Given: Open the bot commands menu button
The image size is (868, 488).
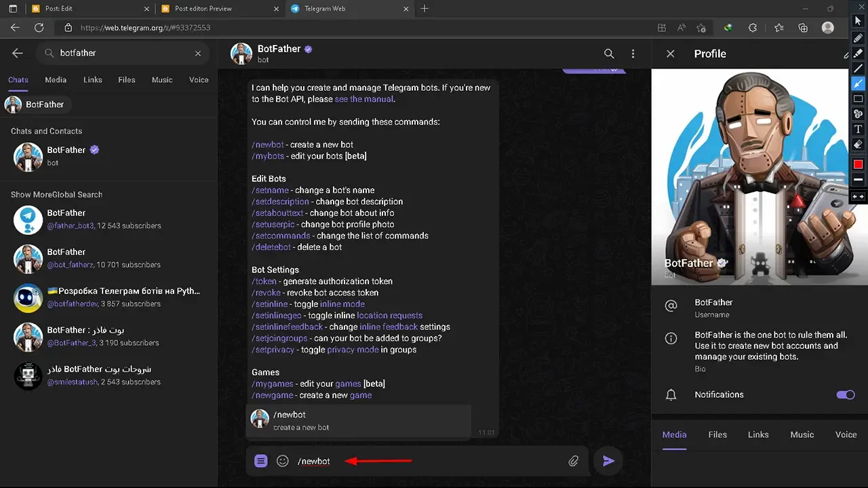Looking at the screenshot, I should coord(261,461).
